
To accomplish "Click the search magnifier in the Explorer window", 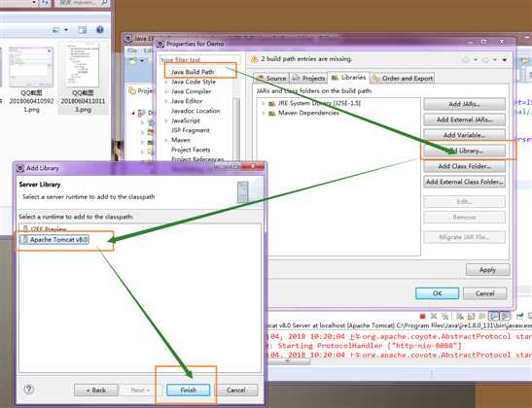I will 104,3.
